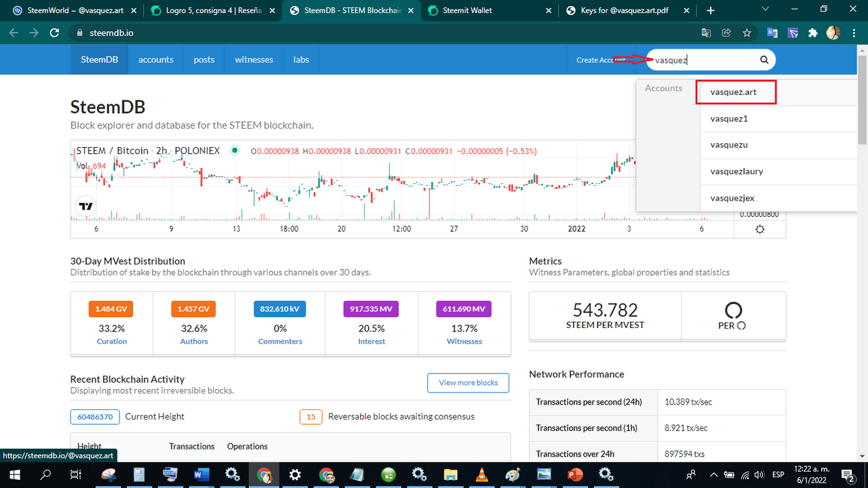
Task: Open the notifications center icon
Action: click(848, 474)
